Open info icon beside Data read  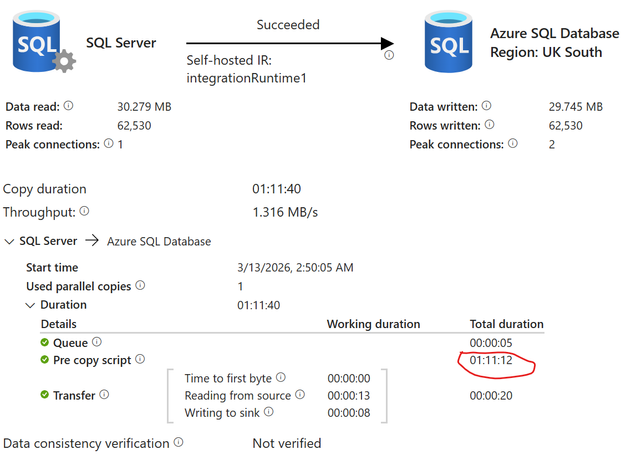69,106
